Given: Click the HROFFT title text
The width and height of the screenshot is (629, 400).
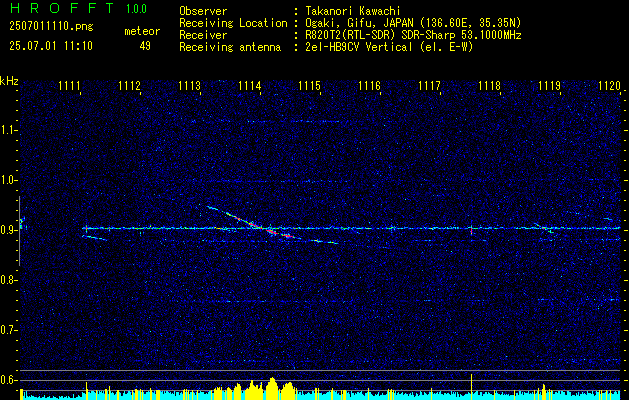Looking at the screenshot, I should pyautogui.click(x=61, y=8).
